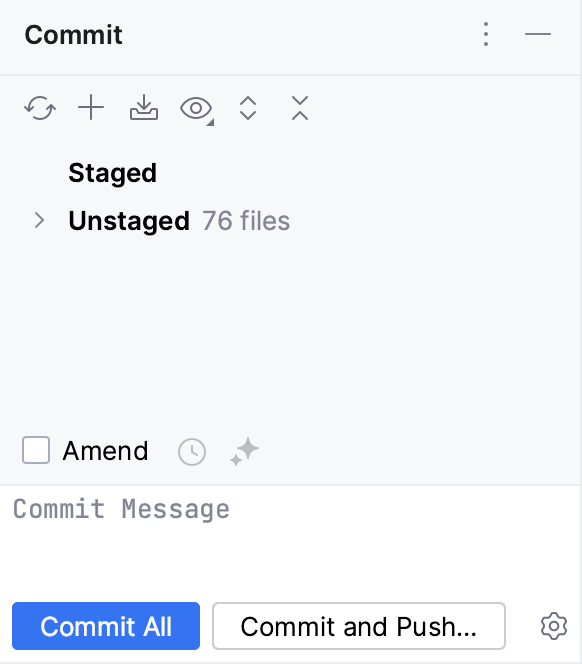Open the Commit panel options menu

[486, 34]
